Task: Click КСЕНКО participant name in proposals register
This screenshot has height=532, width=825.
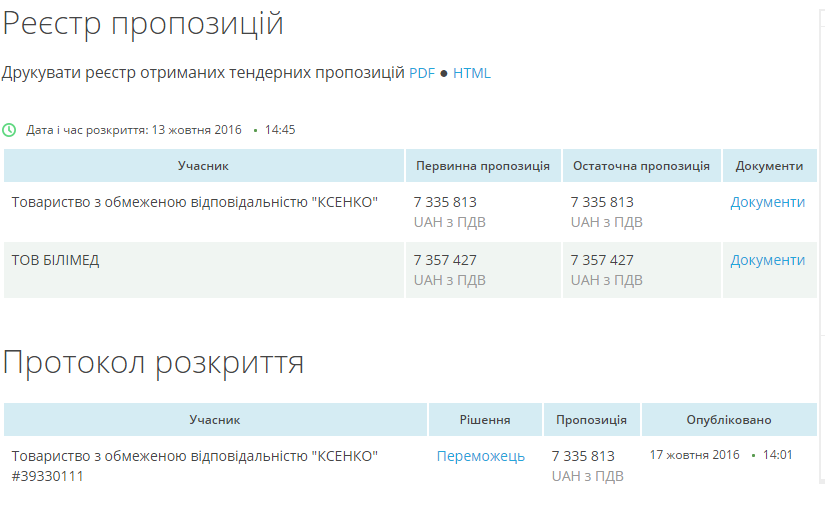Action: (195, 202)
